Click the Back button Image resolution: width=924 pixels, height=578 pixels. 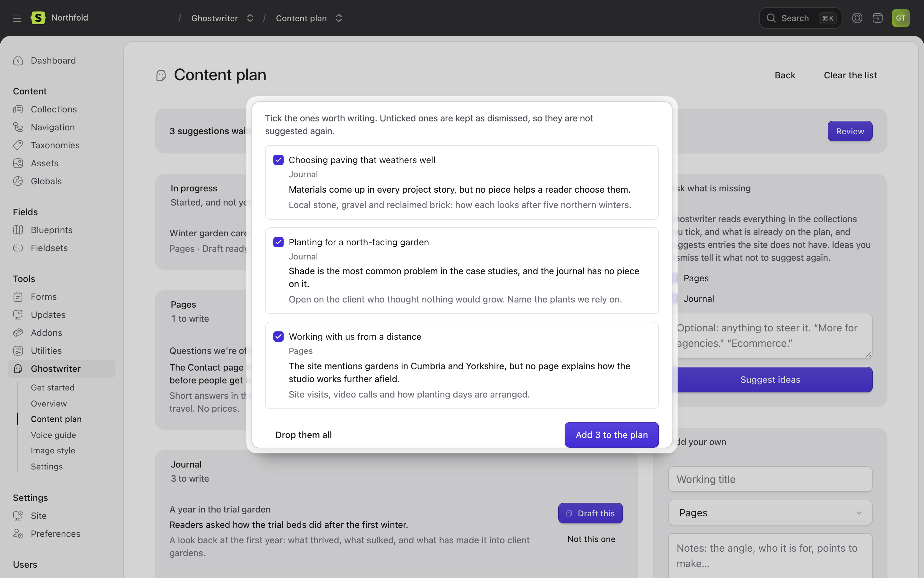[785, 75]
